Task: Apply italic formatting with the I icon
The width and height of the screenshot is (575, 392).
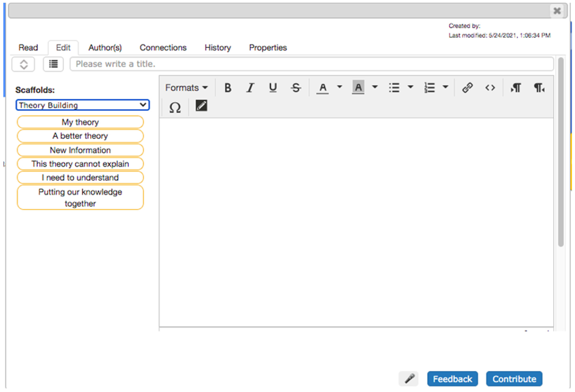Action: [250, 88]
